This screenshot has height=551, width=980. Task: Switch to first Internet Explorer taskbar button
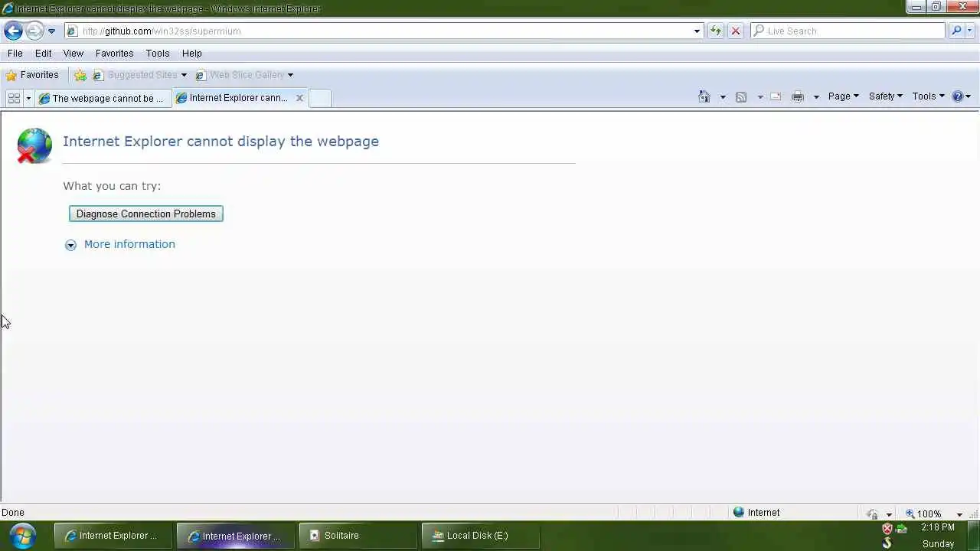(x=113, y=536)
